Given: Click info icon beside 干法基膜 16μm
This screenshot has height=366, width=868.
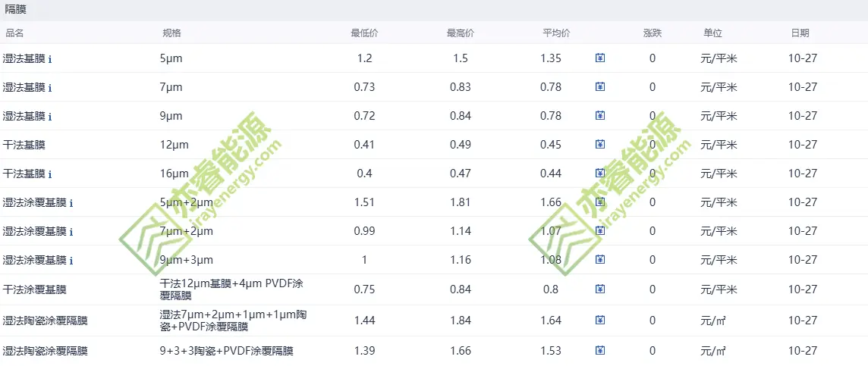Looking at the screenshot, I should (x=50, y=174).
